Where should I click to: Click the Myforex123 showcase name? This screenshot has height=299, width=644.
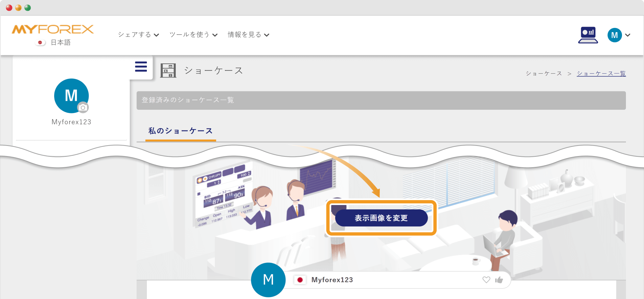332,280
